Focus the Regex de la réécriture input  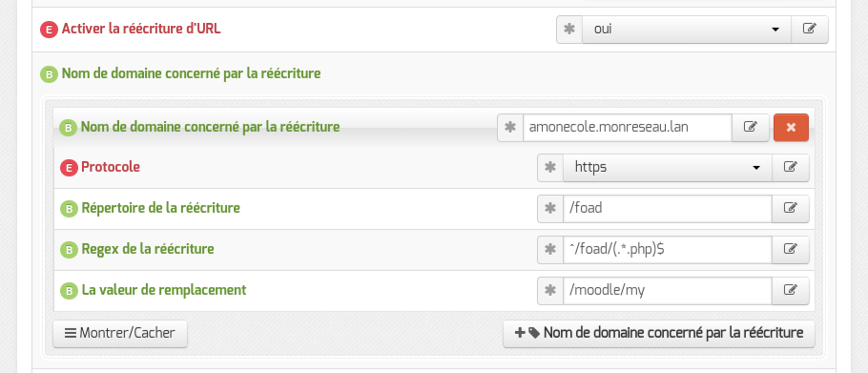[668, 250]
